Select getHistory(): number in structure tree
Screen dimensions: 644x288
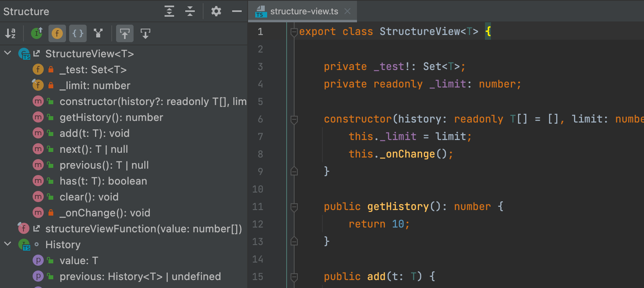pyautogui.click(x=111, y=117)
